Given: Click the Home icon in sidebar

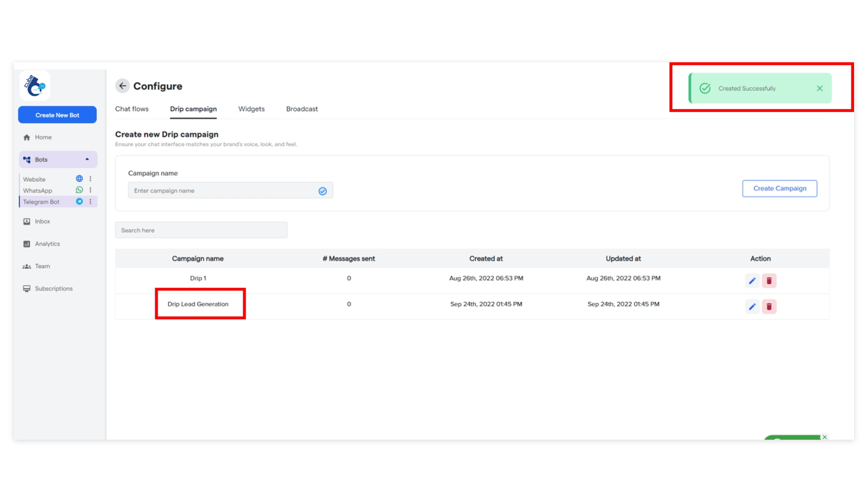Looking at the screenshot, I should click(27, 137).
